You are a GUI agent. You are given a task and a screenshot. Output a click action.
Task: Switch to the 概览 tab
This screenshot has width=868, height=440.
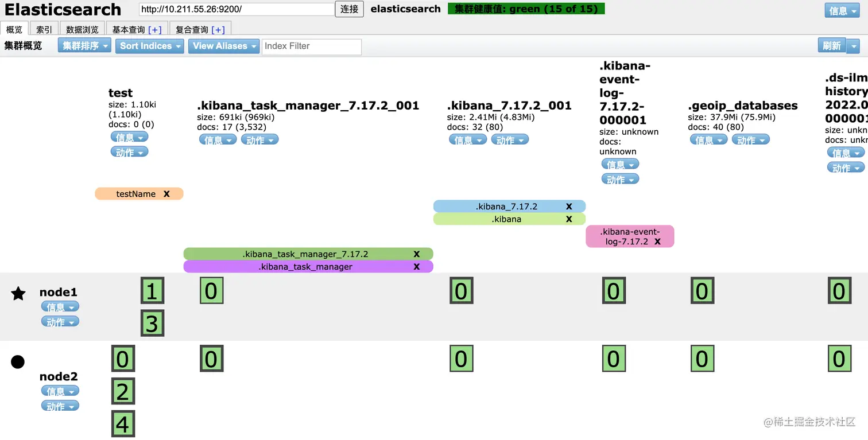coord(14,29)
